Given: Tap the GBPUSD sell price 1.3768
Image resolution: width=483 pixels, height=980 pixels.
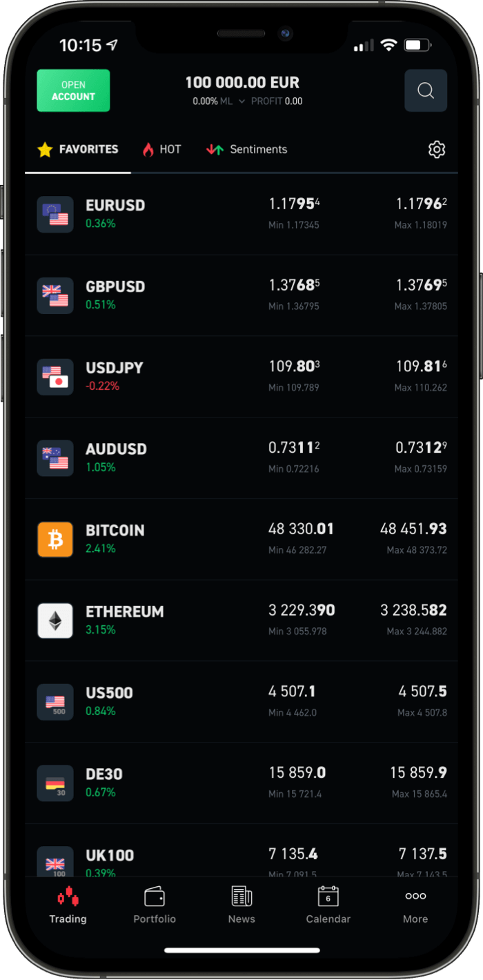Looking at the screenshot, I should [294, 285].
